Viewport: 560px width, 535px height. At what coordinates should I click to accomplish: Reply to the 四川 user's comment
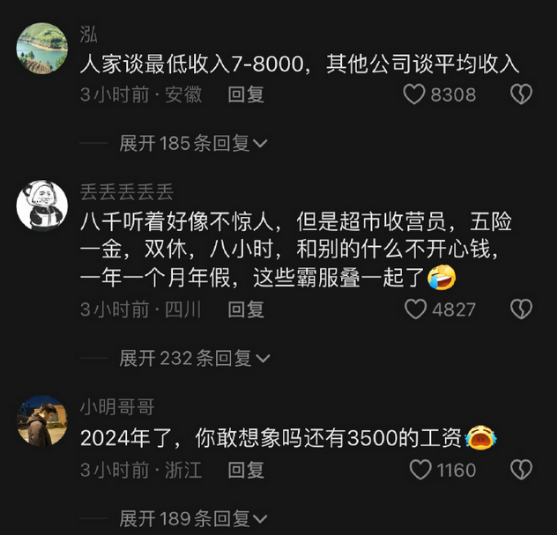(246, 309)
